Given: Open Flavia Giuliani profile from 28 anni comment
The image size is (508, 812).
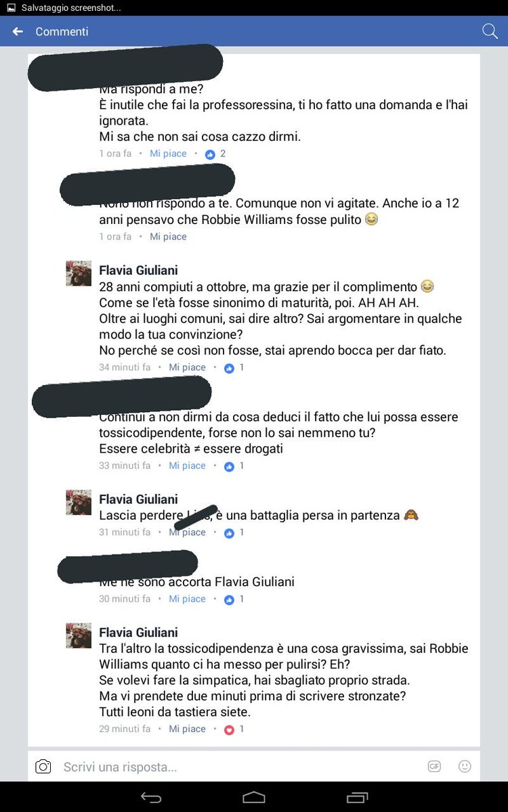Looking at the screenshot, I should pyautogui.click(x=138, y=271).
